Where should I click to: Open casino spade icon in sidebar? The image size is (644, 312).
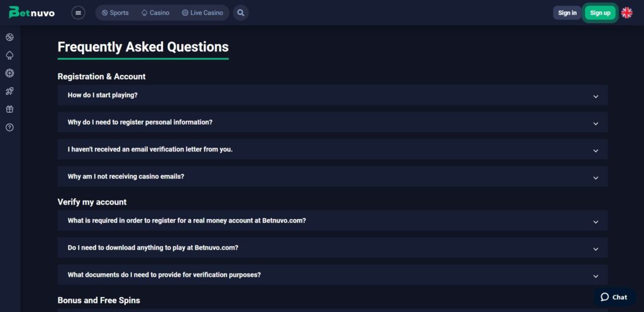[9, 55]
